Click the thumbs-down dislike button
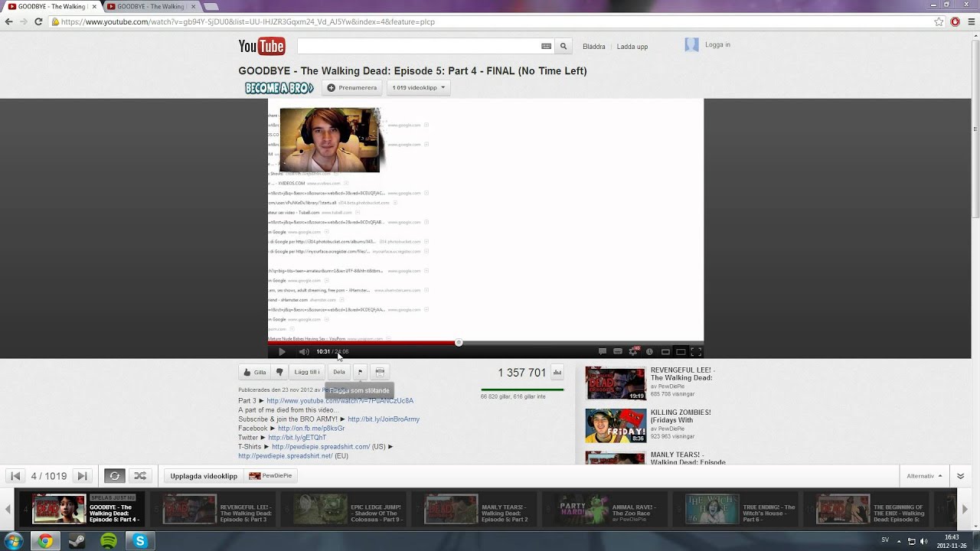This screenshot has height=551, width=980. 279,372
